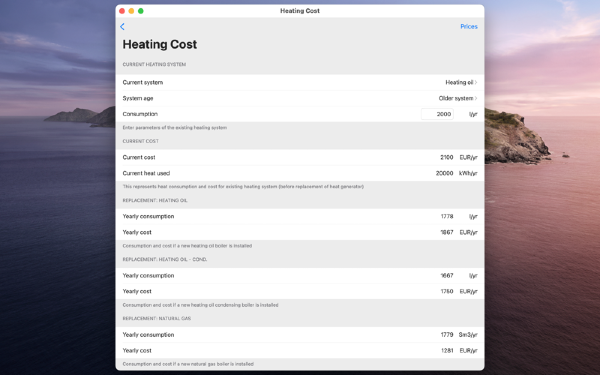Viewport: 600px width, 375px height.
Task: Click the REPLACEMENT: NATURAL GAS section header
Action: 157,318
